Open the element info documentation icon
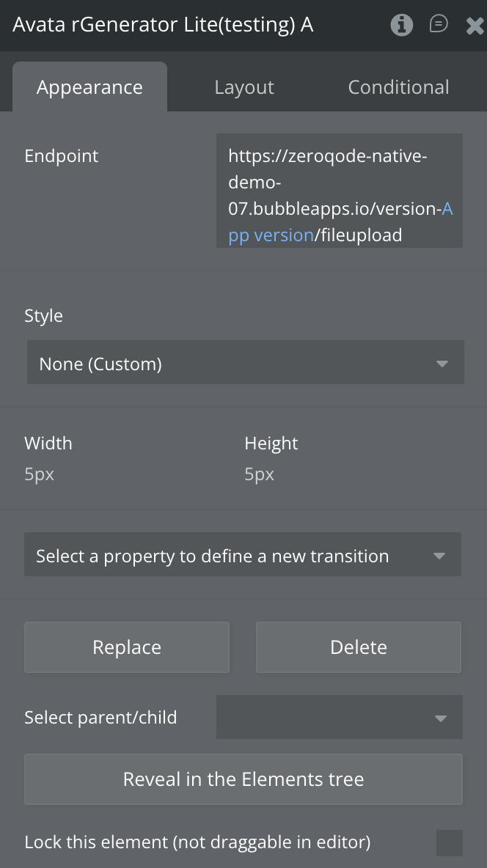This screenshot has height=868, width=487. (401, 25)
